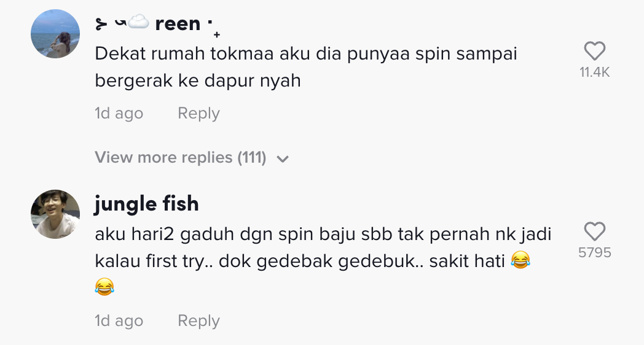Tap the heart on jungle fish's comment
The image size is (644, 345).
tap(594, 232)
